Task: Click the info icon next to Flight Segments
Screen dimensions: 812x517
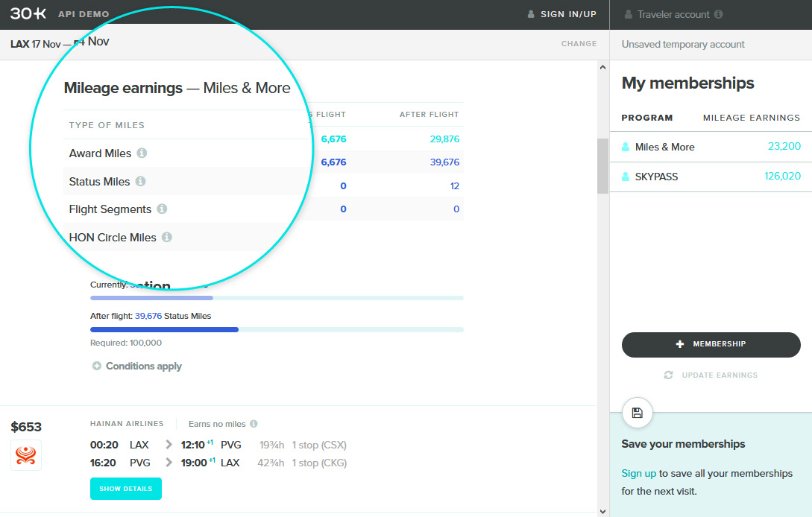Action: pyautogui.click(x=162, y=209)
